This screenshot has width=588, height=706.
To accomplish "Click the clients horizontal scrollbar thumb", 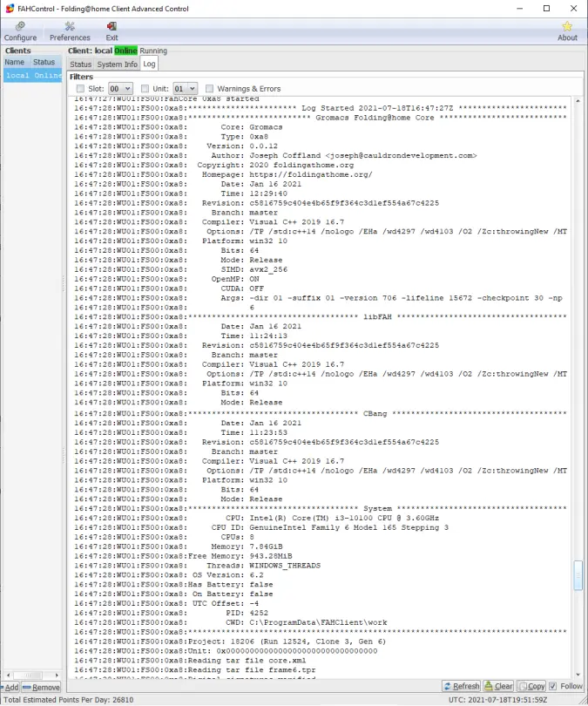I will coord(29,675).
